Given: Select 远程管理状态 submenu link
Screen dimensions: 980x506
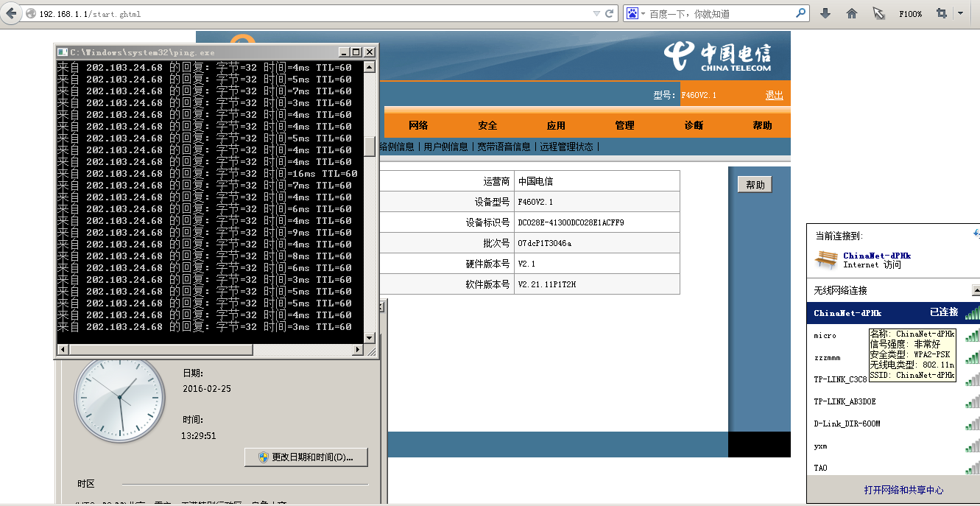Looking at the screenshot, I should (566, 147).
